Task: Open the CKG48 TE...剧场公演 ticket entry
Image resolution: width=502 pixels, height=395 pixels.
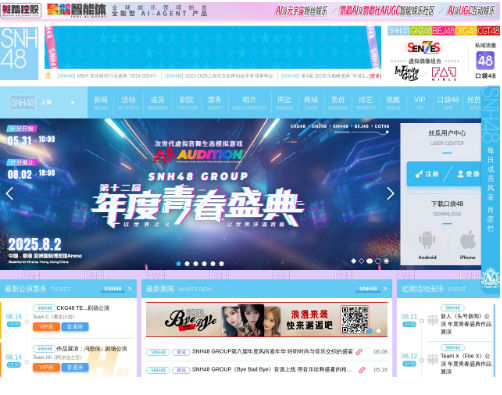Action: tap(83, 308)
